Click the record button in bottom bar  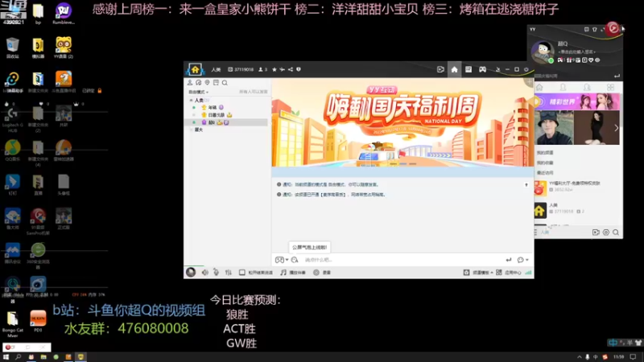pyautogui.click(x=322, y=273)
